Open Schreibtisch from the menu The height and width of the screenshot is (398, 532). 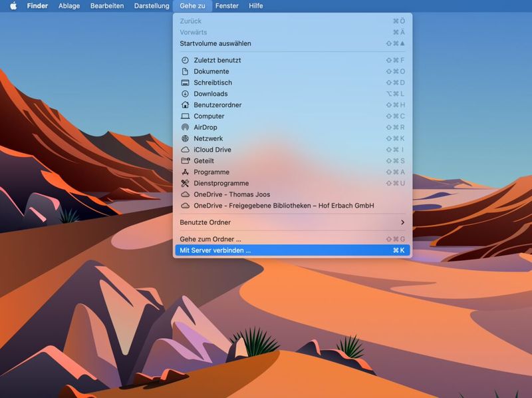click(213, 83)
